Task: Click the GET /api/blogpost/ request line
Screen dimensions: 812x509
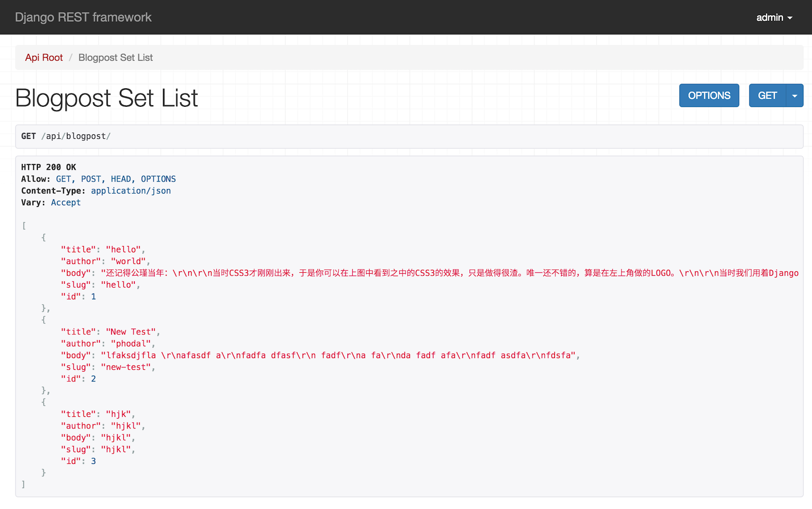Action: click(x=66, y=136)
